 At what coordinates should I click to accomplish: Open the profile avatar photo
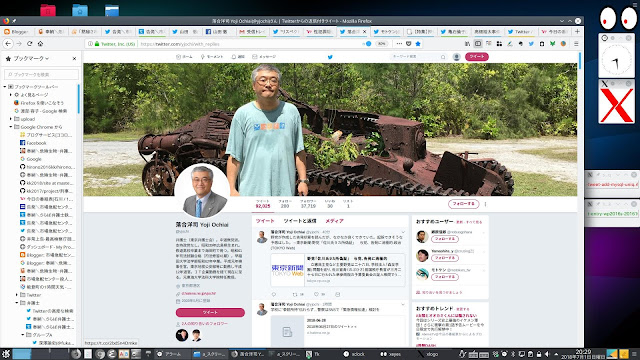coord(202,191)
